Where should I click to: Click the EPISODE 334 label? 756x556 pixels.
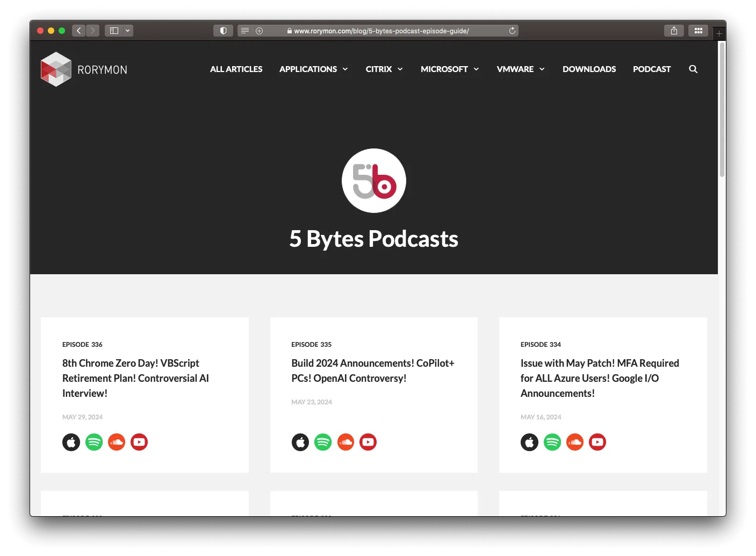pos(541,344)
